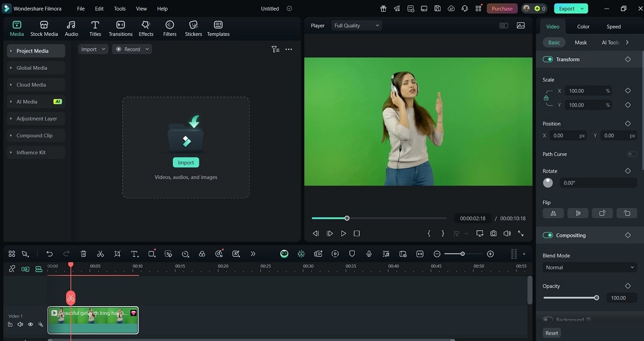This screenshot has height=341, width=644.
Task: Click the scissors on the playhead
Action: tap(70, 298)
